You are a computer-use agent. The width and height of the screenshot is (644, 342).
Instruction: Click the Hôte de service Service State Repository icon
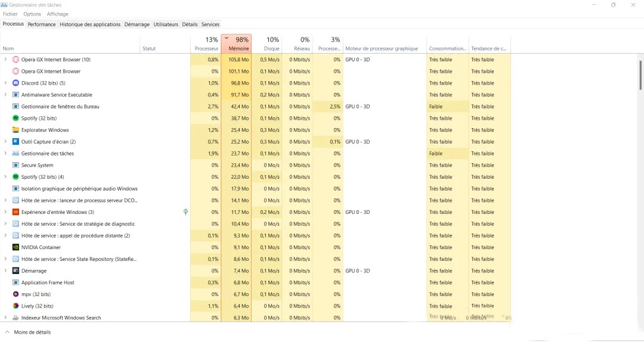pyautogui.click(x=16, y=259)
